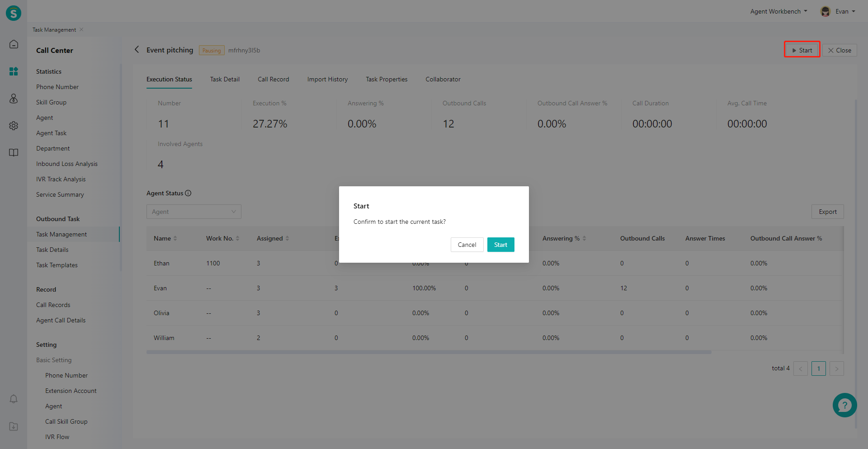Click the Pausing status tag
The height and width of the screenshot is (449, 868).
click(212, 50)
